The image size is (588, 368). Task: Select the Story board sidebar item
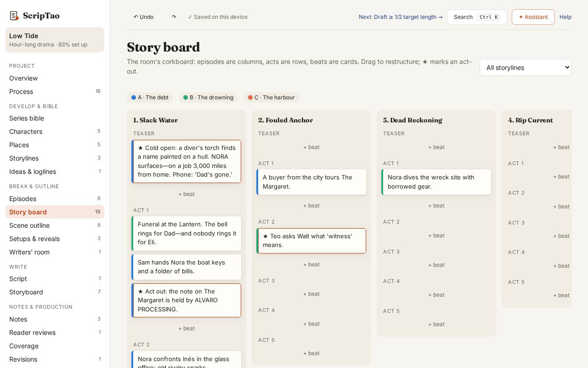(x=55, y=212)
